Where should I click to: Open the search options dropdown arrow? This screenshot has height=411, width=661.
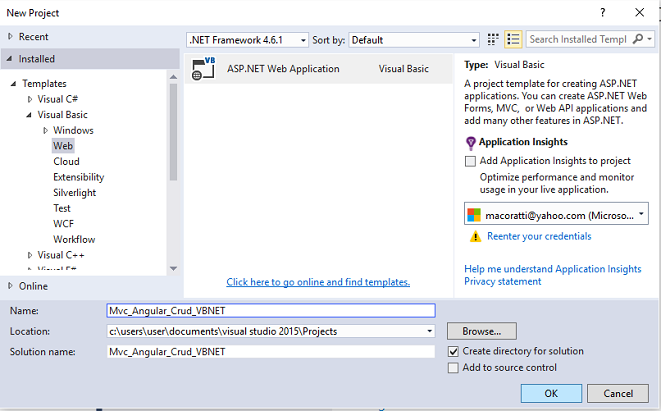click(650, 39)
